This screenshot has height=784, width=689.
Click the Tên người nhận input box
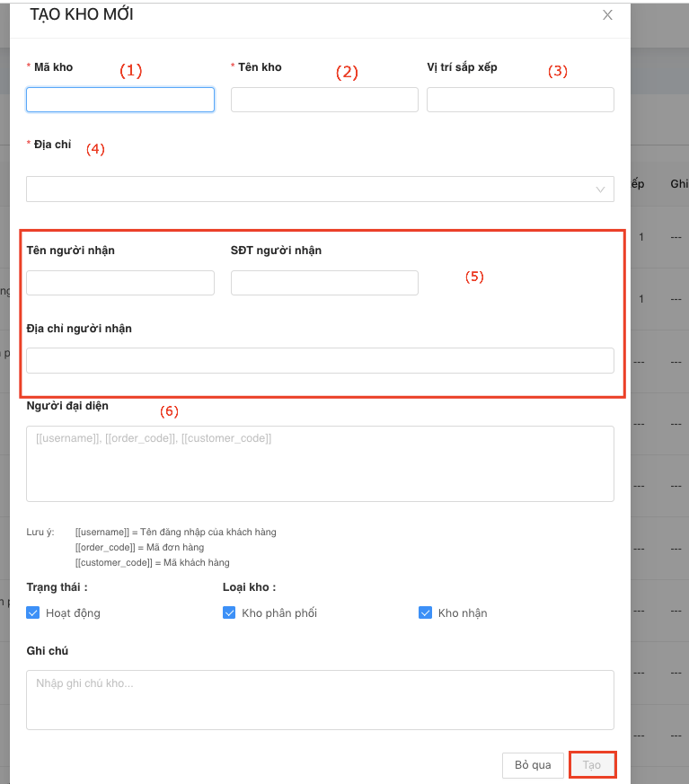coord(120,283)
